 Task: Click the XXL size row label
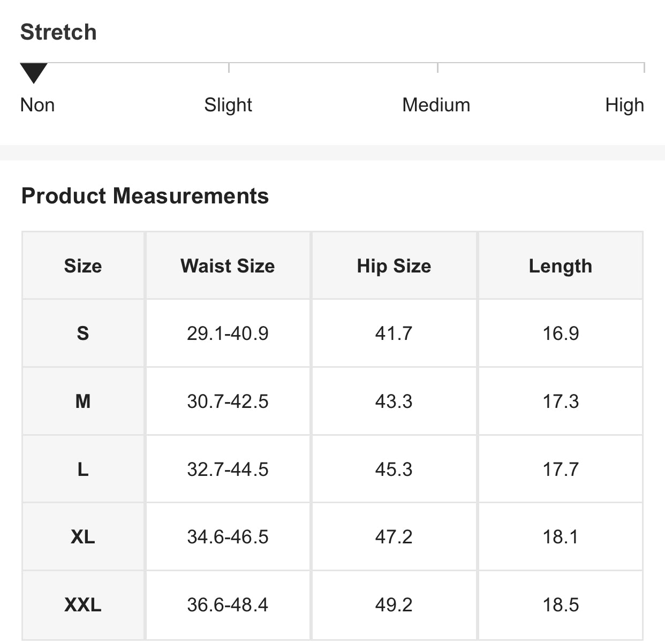coord(83,605)
